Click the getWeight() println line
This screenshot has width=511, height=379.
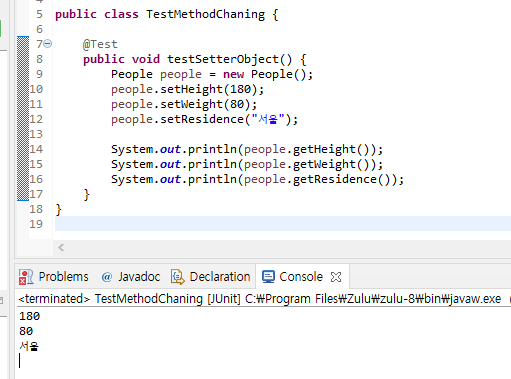click(247, 164)
